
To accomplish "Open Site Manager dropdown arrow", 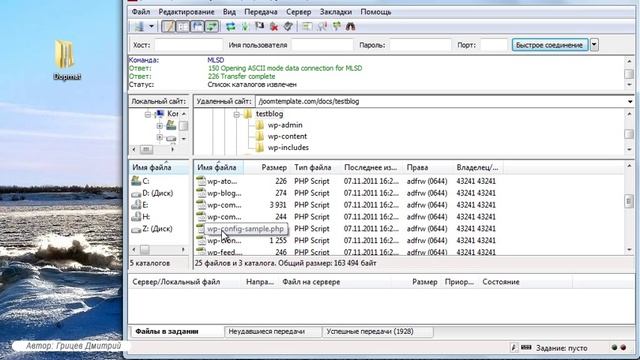I will pyautogui.click(x=151, y=27).
